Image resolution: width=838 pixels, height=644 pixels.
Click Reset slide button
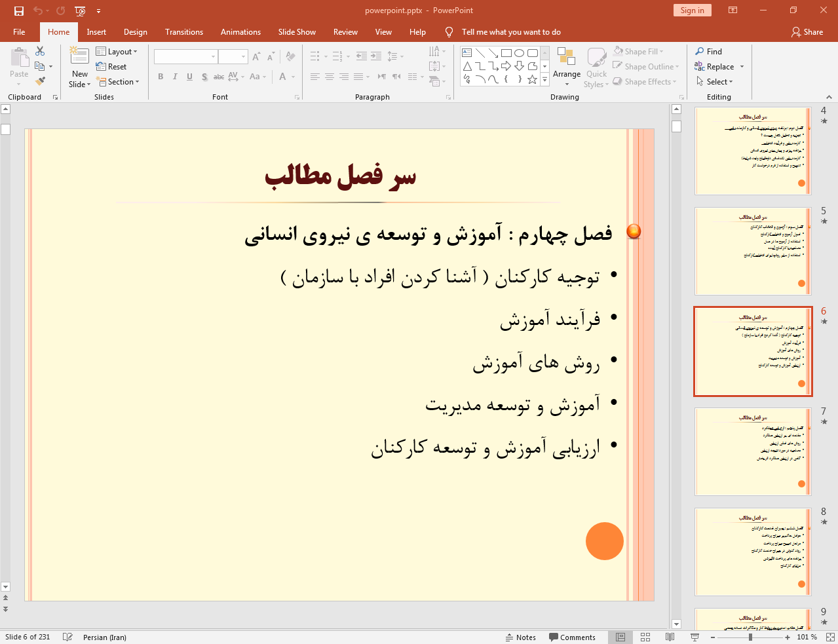pos(111,67)
